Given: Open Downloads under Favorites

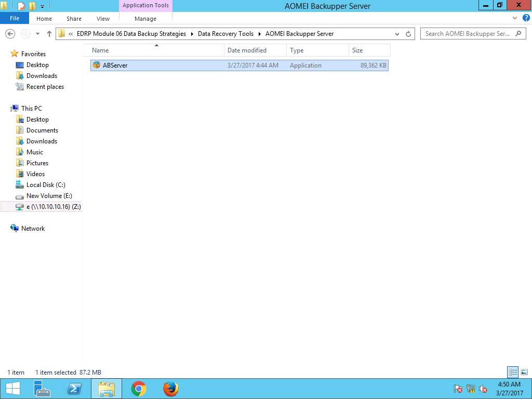Looking at the screenshot, I should point(42,76).
